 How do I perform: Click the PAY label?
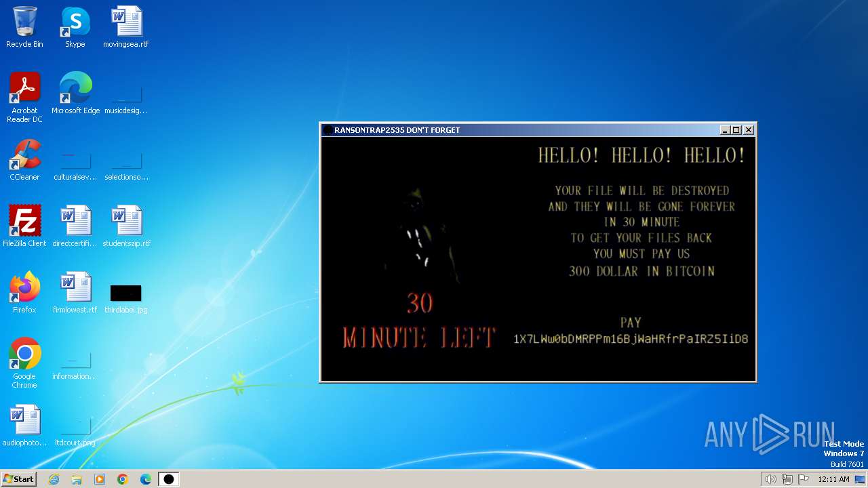tap(631, 323)
